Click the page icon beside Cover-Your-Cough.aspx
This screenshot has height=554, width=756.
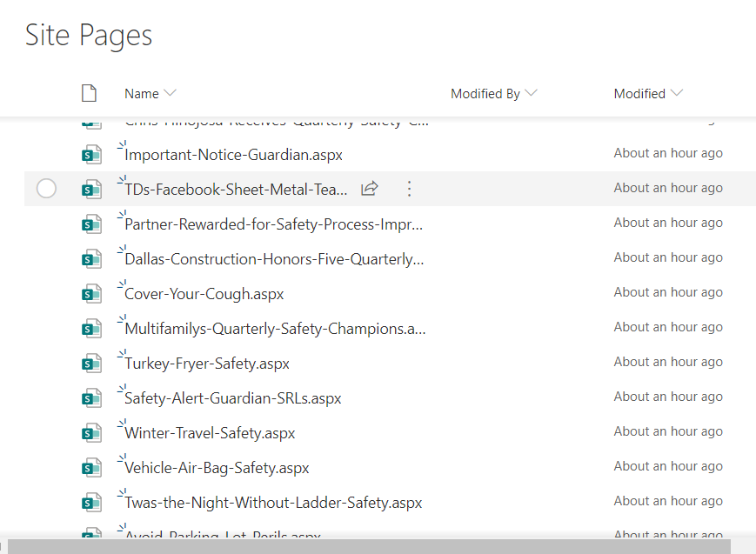point(91,294)
